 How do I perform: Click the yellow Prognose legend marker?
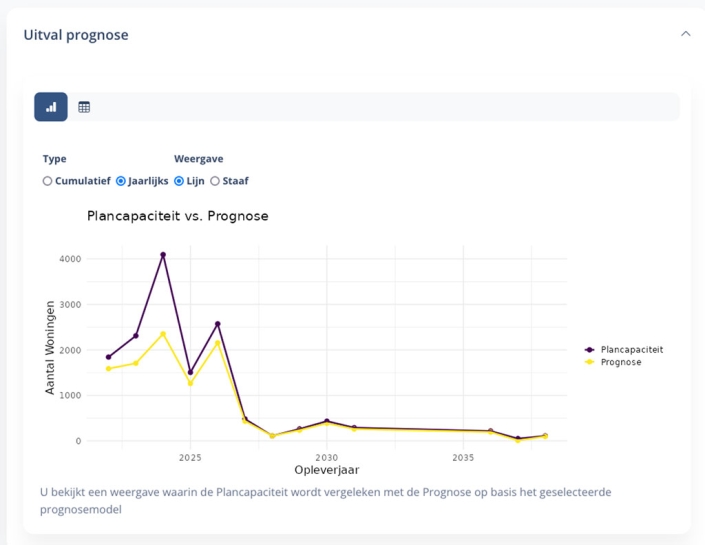(590, 362)
